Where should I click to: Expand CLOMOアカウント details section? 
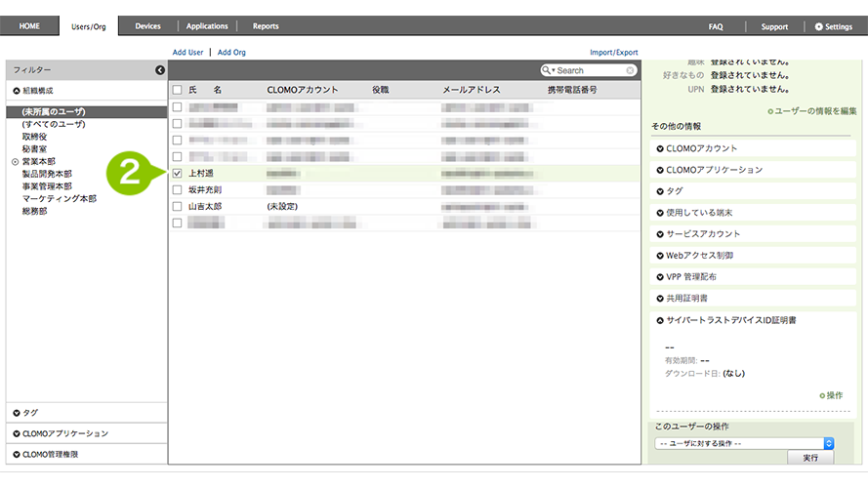click(660, 148)
